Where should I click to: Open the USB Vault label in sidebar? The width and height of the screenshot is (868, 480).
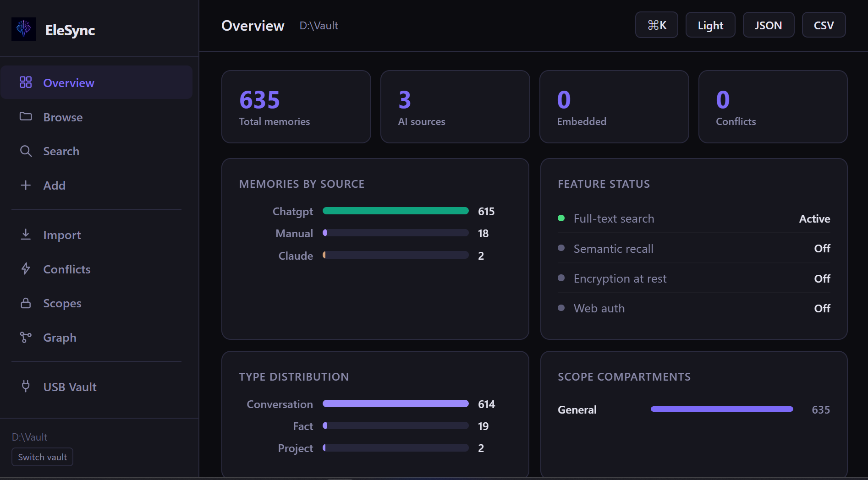(70, 387)
